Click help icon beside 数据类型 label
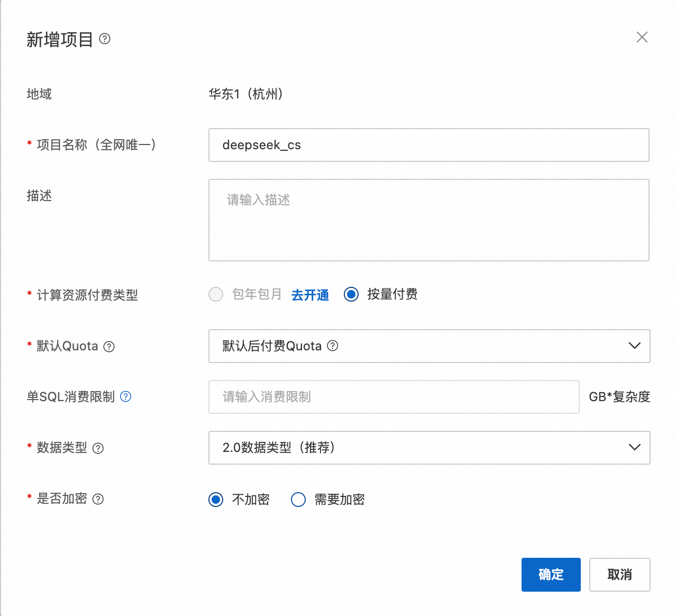The height and width of the screenshot is (616, 676). (98, 448)
